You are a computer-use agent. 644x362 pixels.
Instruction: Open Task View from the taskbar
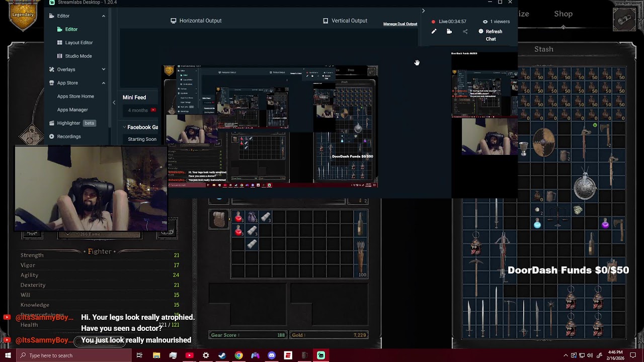139,355
